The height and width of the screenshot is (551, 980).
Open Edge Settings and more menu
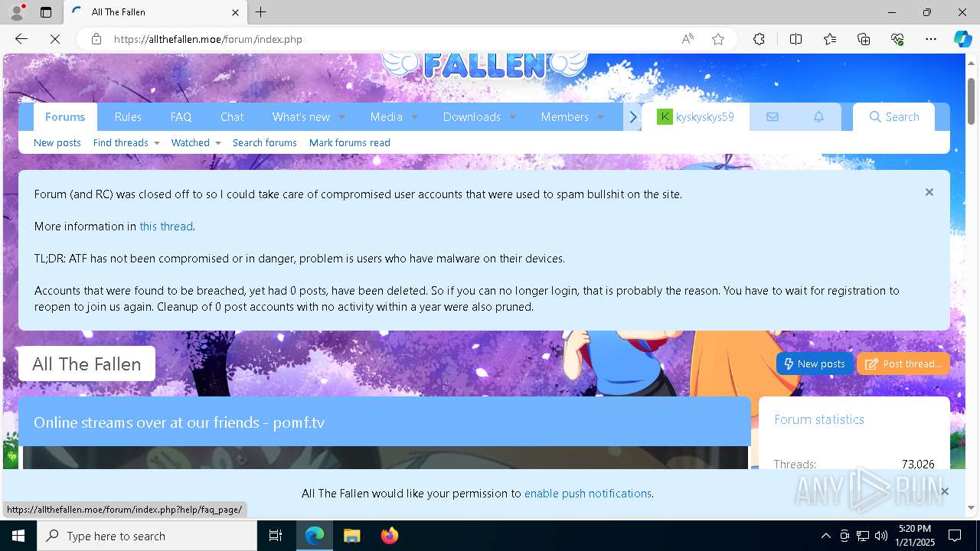pyautogui.click(x=931, y=39)
